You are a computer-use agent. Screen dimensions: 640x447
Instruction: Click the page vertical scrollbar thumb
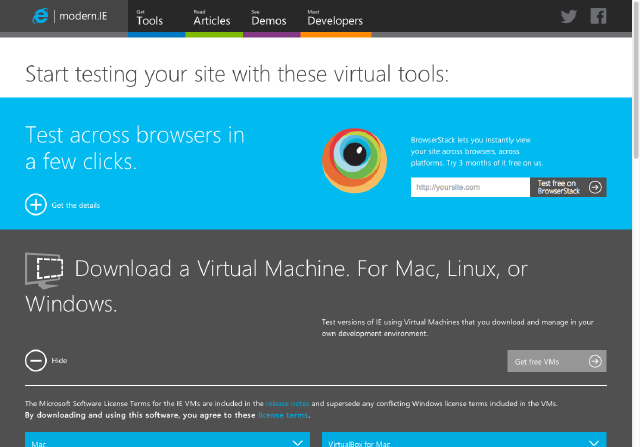pyautogui.click(x=636, y=82)
